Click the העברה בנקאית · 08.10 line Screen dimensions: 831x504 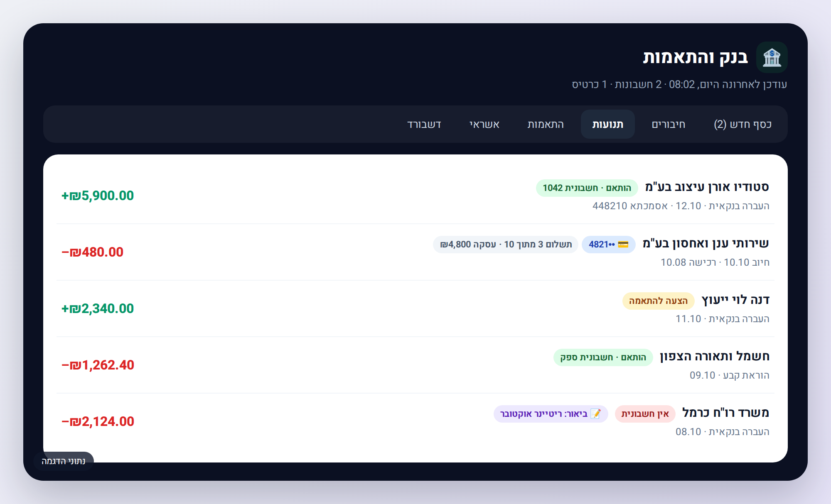[x=722, y=432]
